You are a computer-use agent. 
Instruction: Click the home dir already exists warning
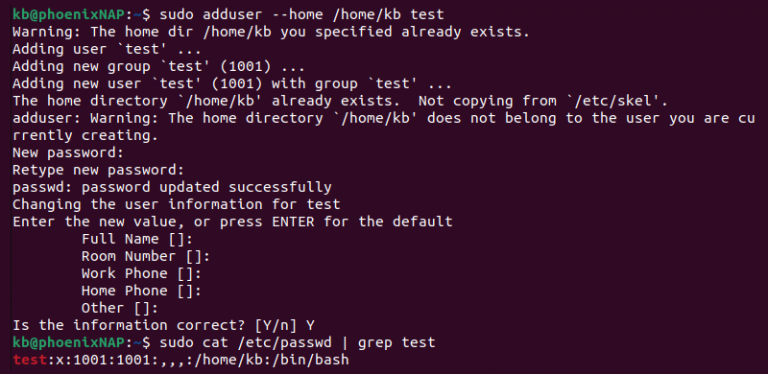[271, 32]
